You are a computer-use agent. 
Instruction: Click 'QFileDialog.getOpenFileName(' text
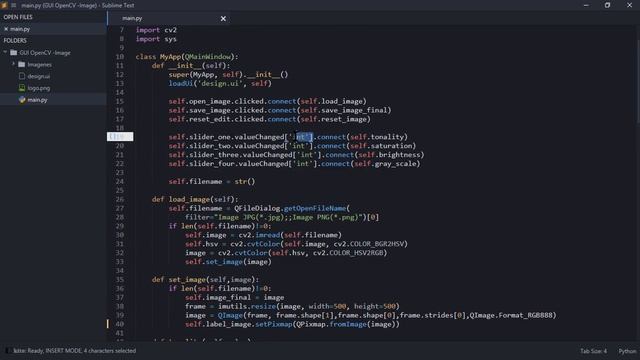(292, 208)
